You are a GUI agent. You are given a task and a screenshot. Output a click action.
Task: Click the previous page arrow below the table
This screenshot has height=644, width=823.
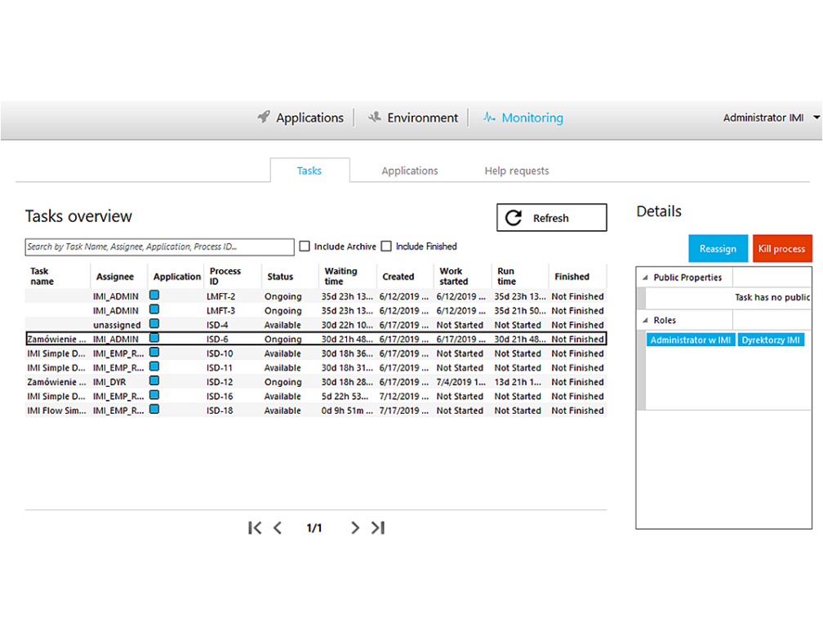278,528
